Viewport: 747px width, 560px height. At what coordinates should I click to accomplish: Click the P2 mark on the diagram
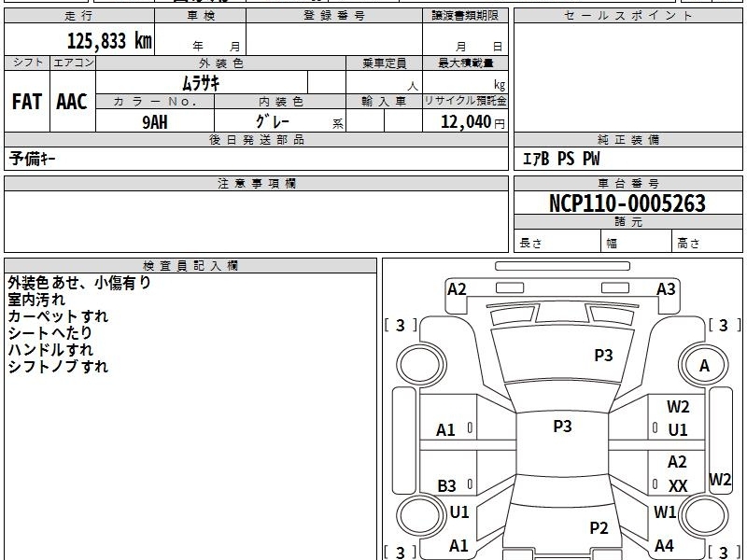click(x=599, y=528)
